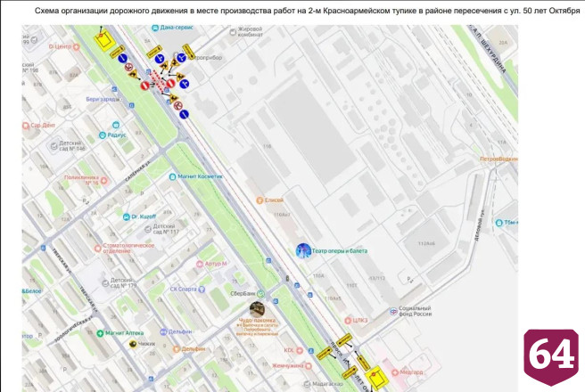Click the red-white roadwork barrier symbol

158,80
